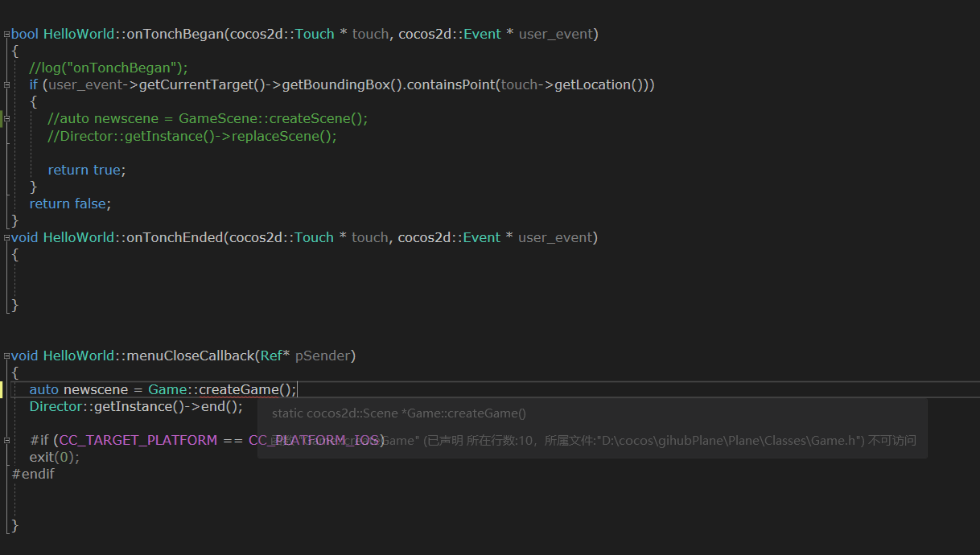
Task: Click the commented GameScene::createScene() line
Action: click(208, 118)
